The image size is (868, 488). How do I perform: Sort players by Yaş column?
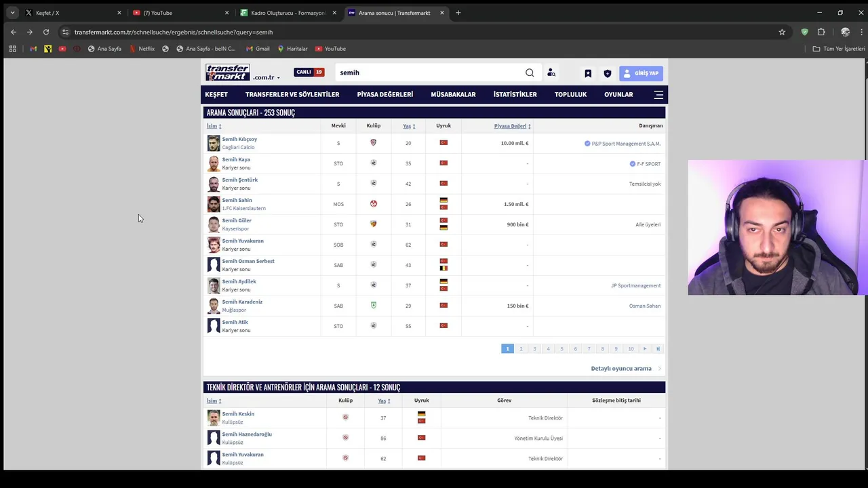(409, 126)
